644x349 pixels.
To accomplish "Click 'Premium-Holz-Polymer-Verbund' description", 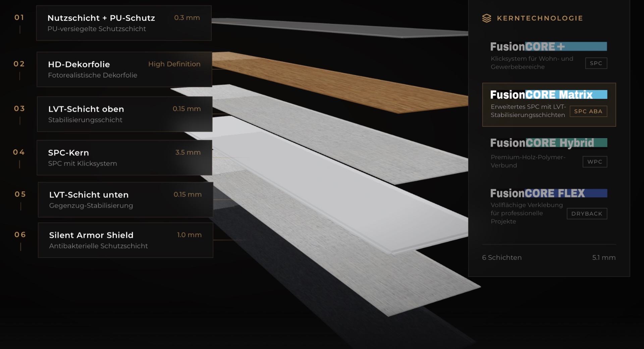I will [x=528, y=161].
